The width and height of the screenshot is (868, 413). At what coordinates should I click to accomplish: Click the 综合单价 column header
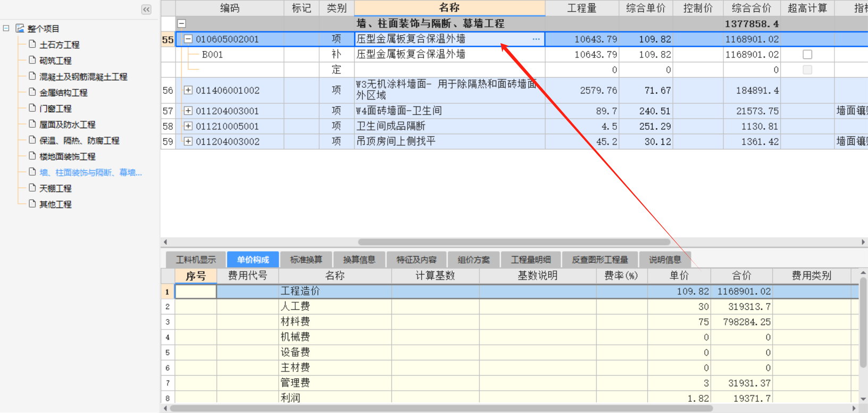[x=646, y=8]
